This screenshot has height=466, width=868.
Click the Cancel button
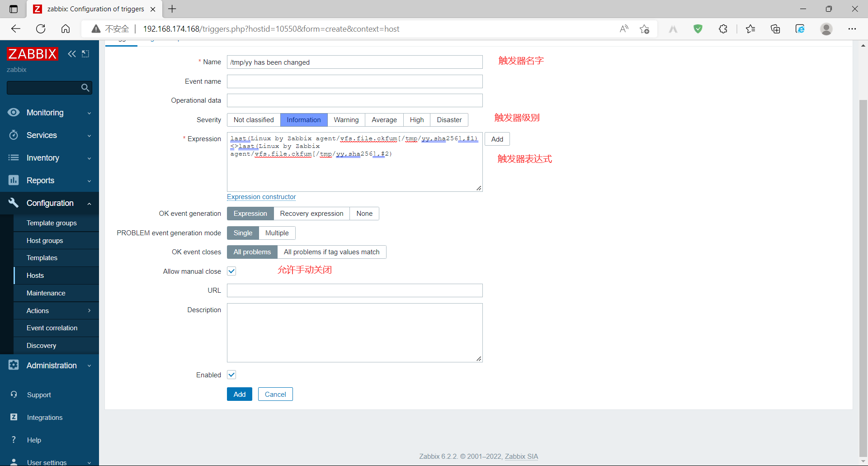click(x=275, y=394)
